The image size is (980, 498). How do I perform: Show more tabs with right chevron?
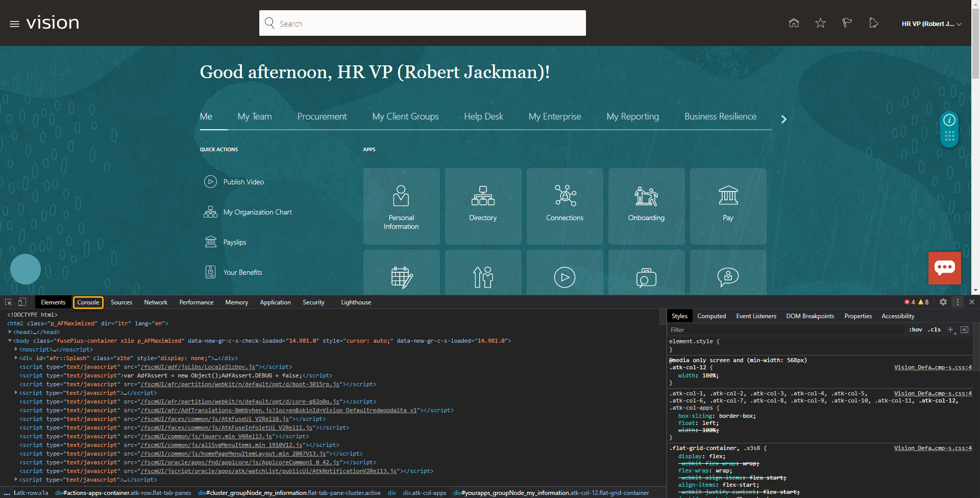coord(783,119)
